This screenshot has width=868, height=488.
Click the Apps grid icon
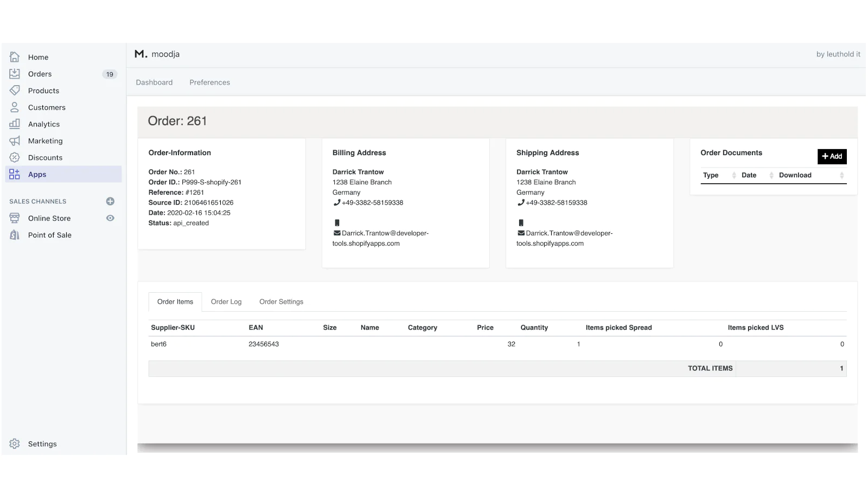pos(15,175)
